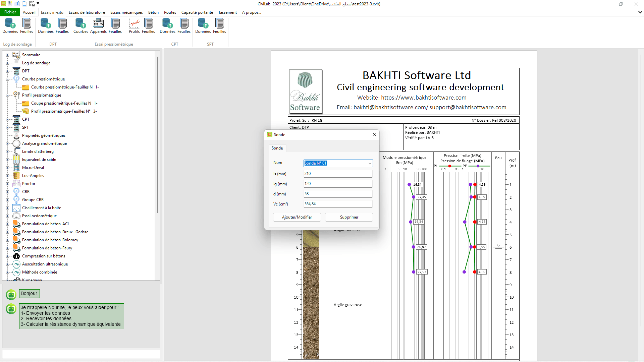Switch to the Béton tab
The height and width of the screenshot is (362, 644).
point(153,12)
